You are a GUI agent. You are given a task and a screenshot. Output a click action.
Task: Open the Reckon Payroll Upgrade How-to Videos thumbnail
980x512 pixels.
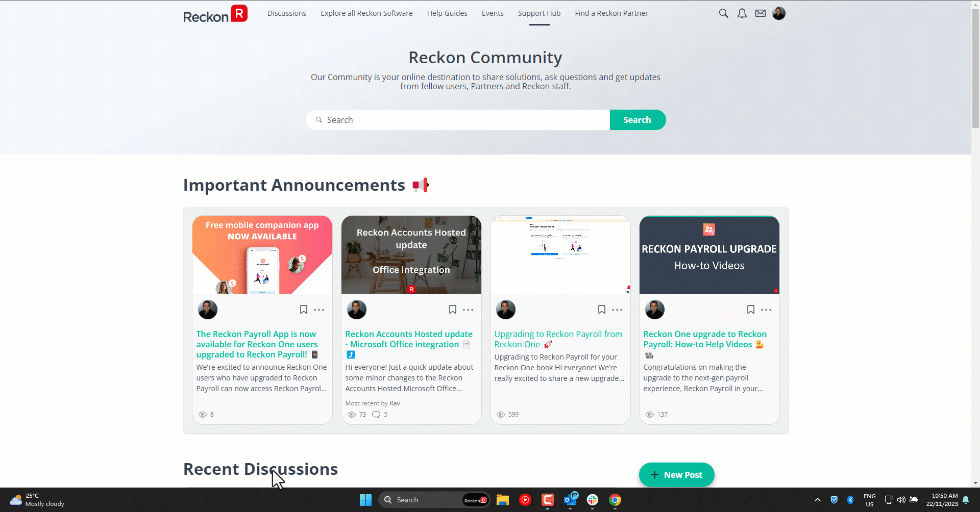pyautogui.click(x=709, y=255)
